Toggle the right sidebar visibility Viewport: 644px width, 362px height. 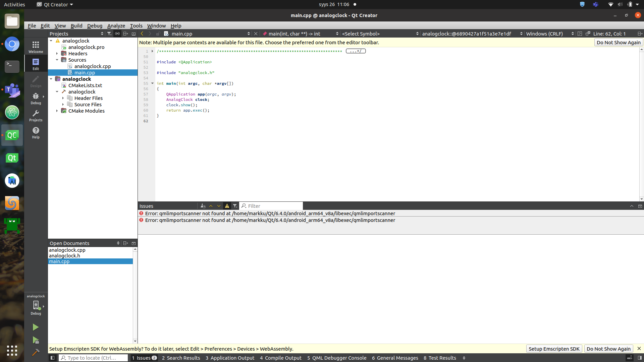640,358
